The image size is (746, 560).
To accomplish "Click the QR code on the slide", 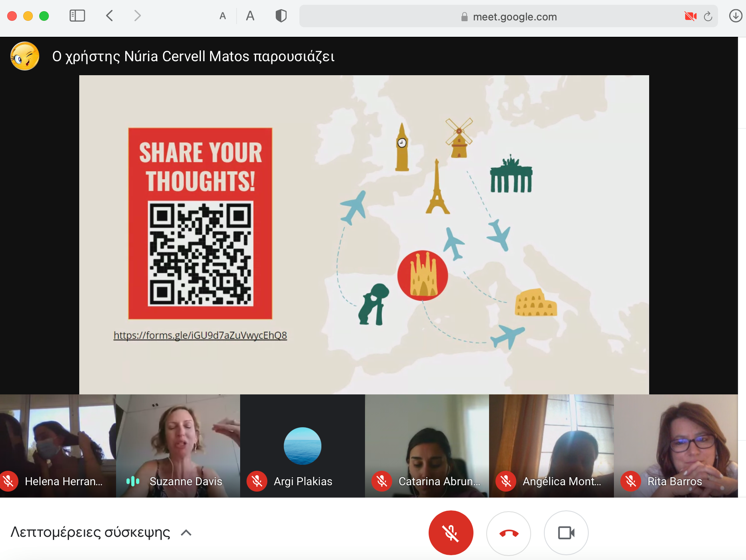I will coord(201,254).
